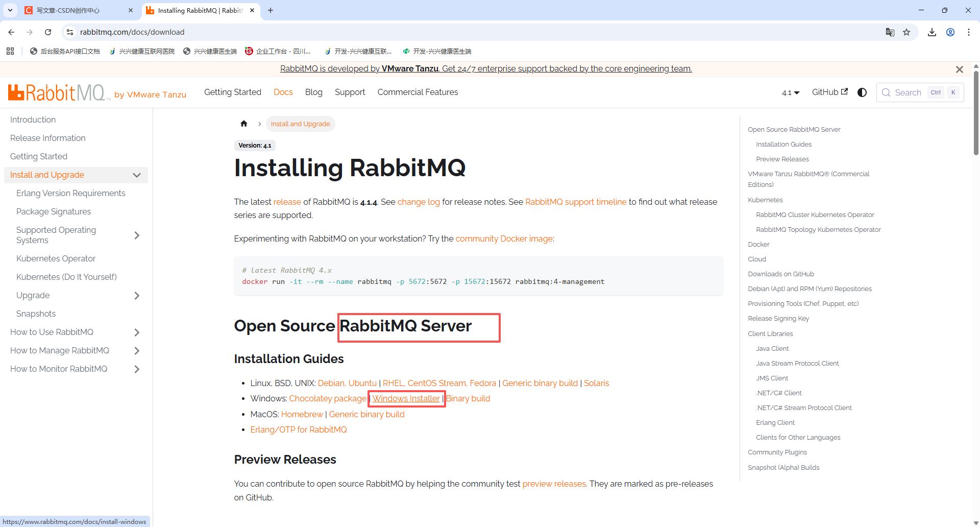The width and height of the screenshot is (980, 527).
Task: Open the Support nav item
Action: [x=350, y=92]
